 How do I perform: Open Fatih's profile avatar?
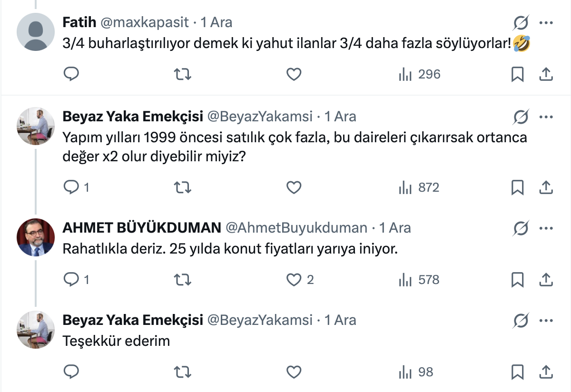[36, 31]
